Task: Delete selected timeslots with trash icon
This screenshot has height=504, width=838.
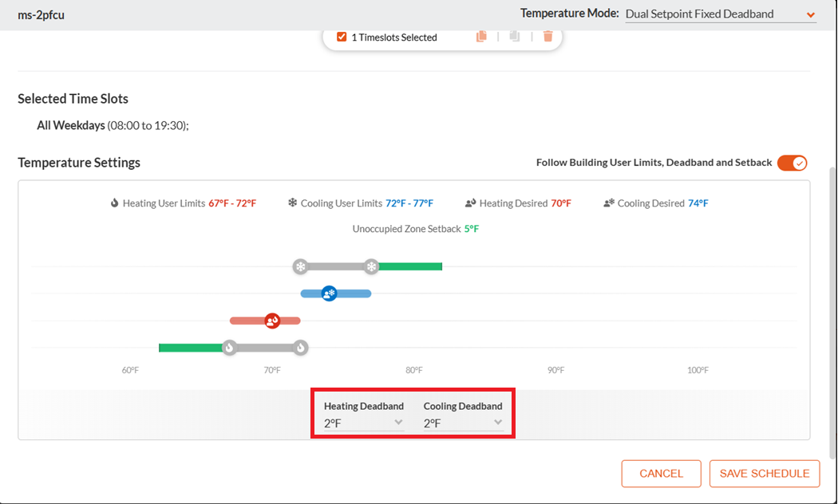Action: point(547,37)
